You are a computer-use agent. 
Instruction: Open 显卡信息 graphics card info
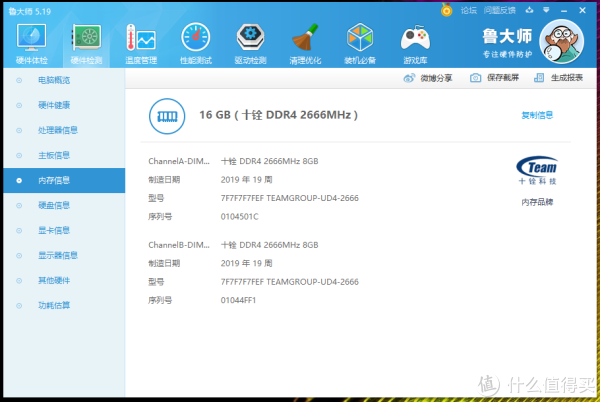click(54, 230)
